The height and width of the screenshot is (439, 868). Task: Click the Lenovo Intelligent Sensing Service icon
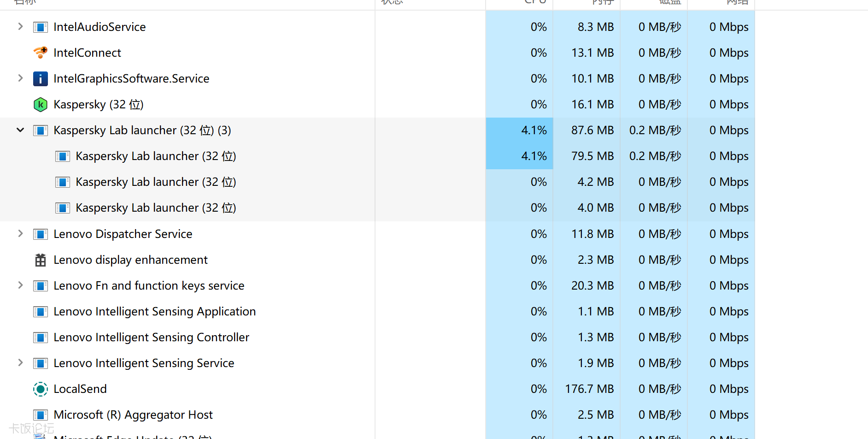41,363
